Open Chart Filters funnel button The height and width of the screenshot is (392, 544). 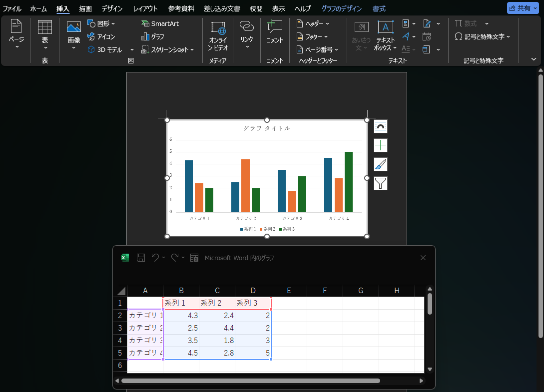click(381, 183)
